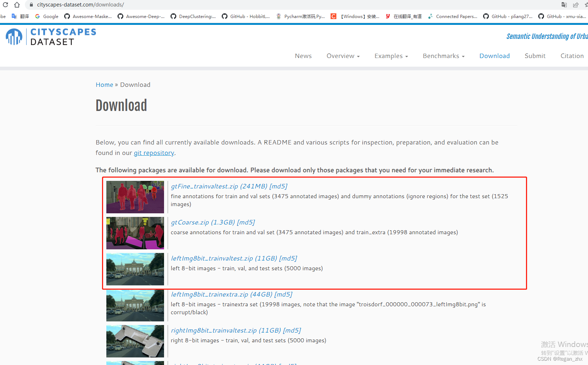This screenshot has height=365, width=588.
Task: Click the leftImg8bit_trainextra street thumbnail
Action: (135, 305)
